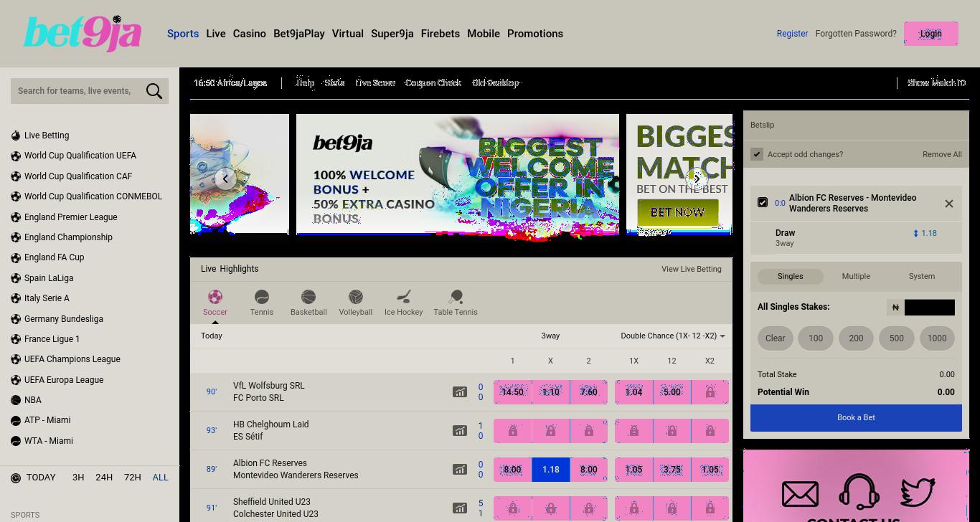Image resolution: width=980 pixels, height=522 pixels.
Task: Click the search magnifier icon
Action: click(154, 91)
